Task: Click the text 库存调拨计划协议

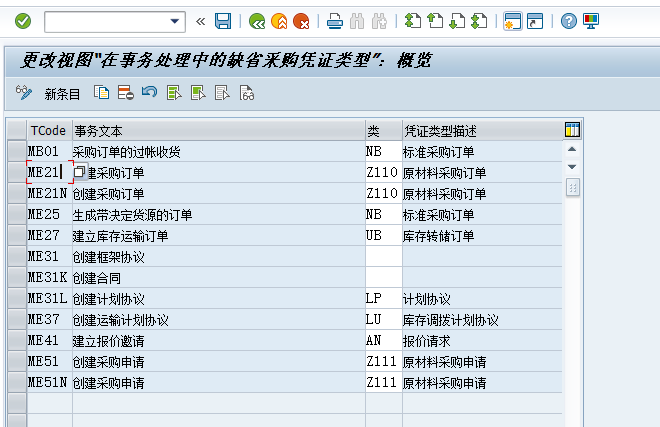Action: (x=451, y=320)
